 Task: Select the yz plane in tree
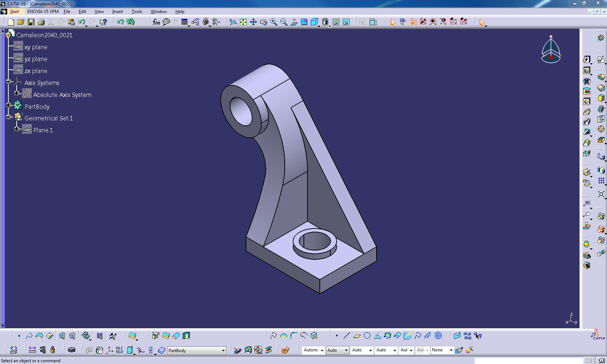tap(36, 59)
